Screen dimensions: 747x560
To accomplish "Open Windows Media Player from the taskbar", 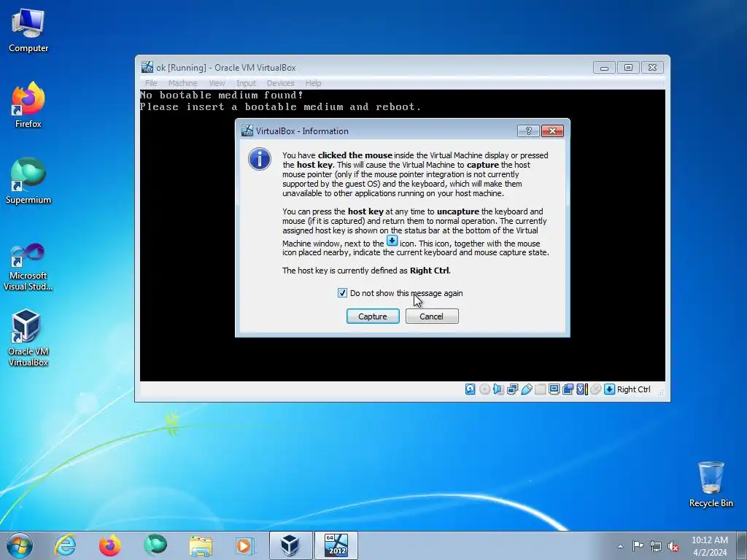I will pyautogui.click(x=245, y=545).
